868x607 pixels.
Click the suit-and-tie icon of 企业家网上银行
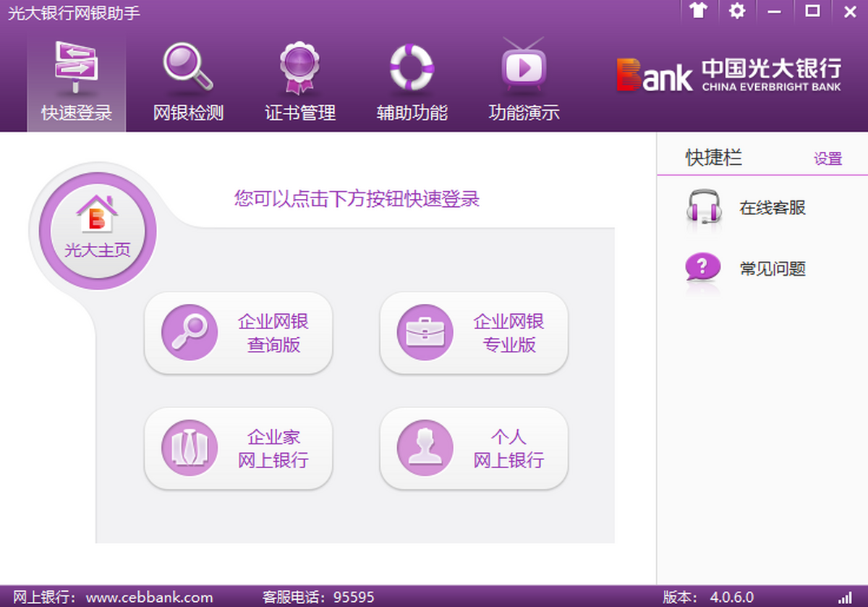[x=189, y=448]
